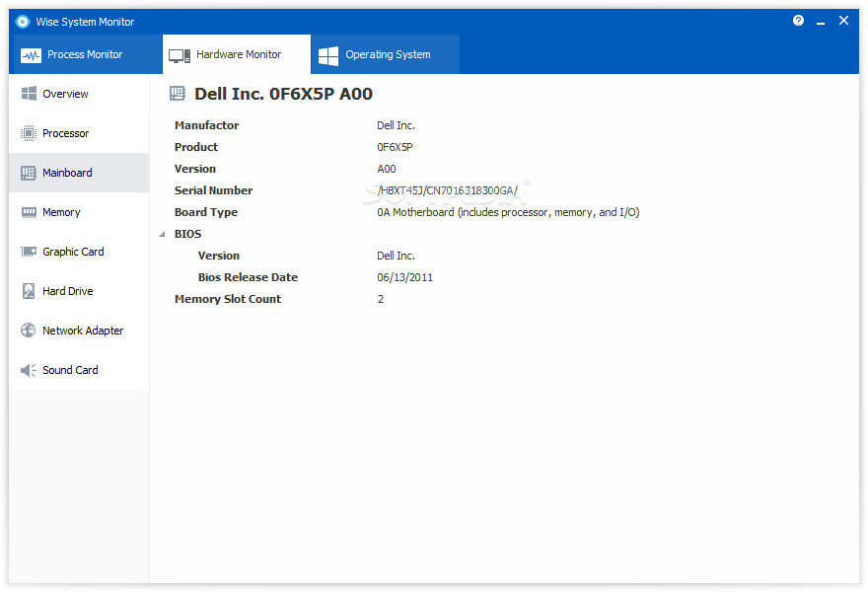
Task: Click the Network Adapter globe icon
Action: (29, 331)
